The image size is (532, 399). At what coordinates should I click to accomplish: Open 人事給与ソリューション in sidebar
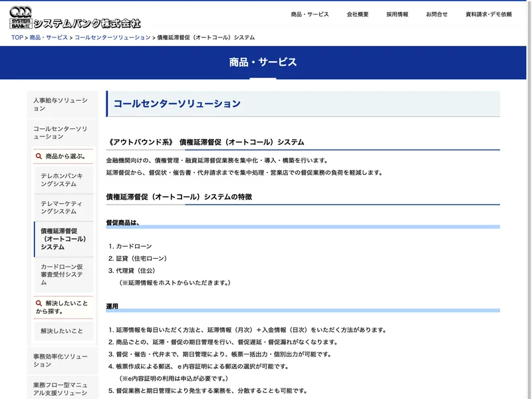tap(61, 104)
